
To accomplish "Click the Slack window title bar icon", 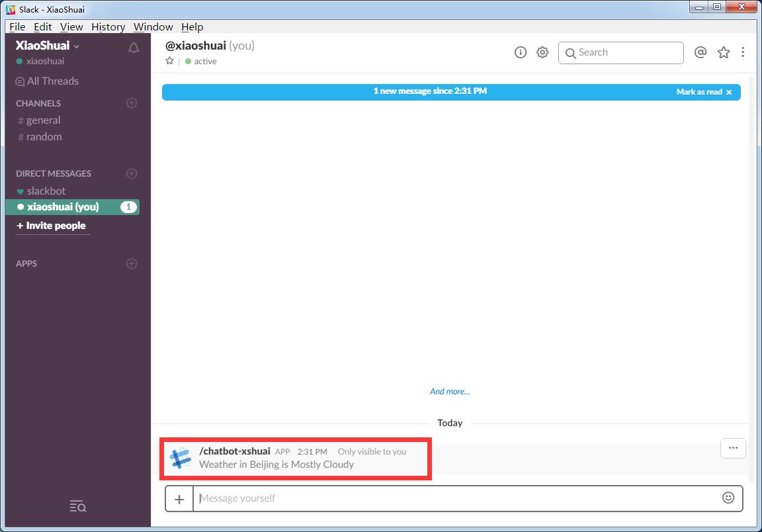I will [11, 9].
